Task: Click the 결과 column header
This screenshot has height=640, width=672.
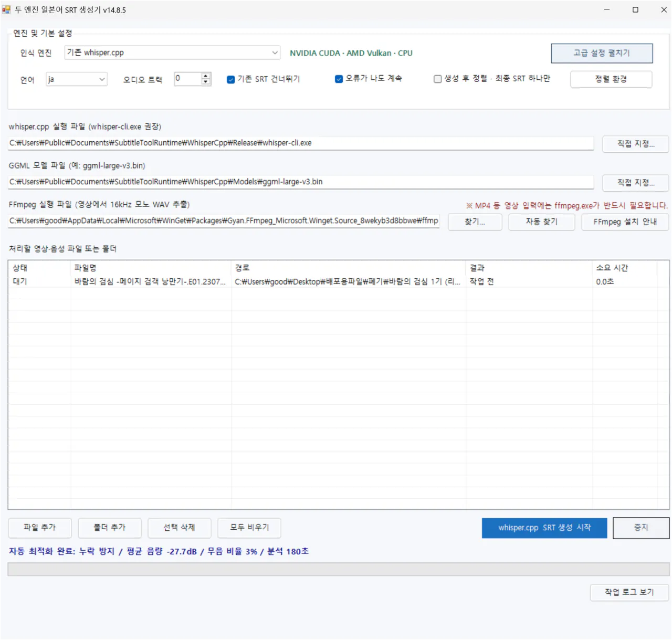Action: click(529, 268)
